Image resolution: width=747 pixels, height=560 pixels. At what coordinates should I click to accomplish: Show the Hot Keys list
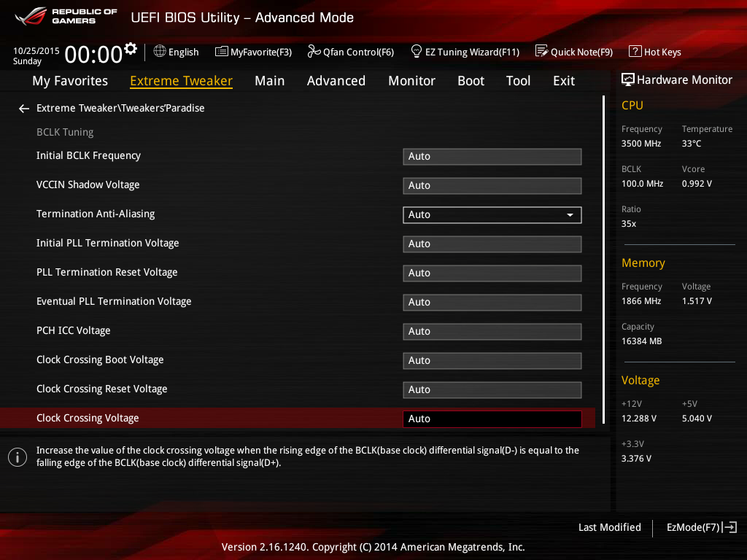point(655,52)
